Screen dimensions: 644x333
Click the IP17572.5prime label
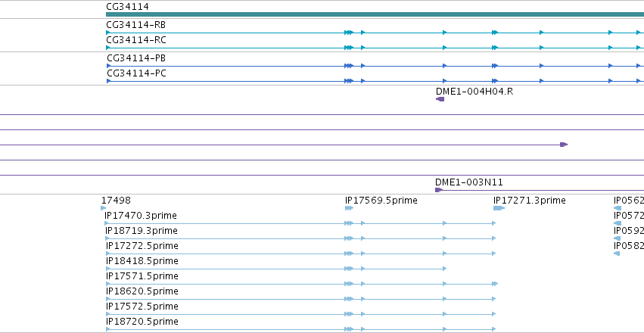pos(142,307)
